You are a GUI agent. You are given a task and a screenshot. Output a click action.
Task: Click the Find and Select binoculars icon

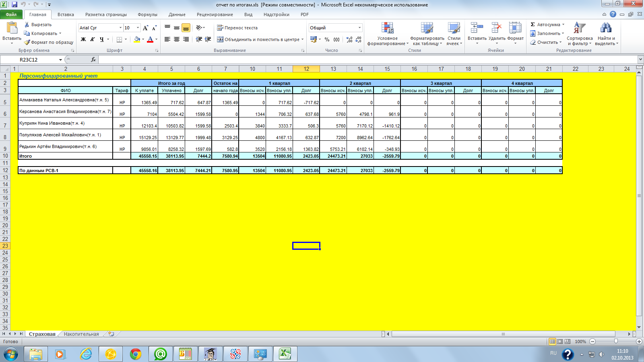point(605,28)
